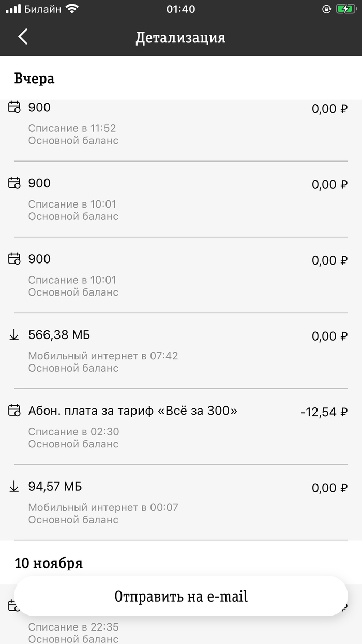Viewport: 362px width, 644px height.
Task: Tap calendar icon beside 11:52 charge
Action: coord(14,108)
